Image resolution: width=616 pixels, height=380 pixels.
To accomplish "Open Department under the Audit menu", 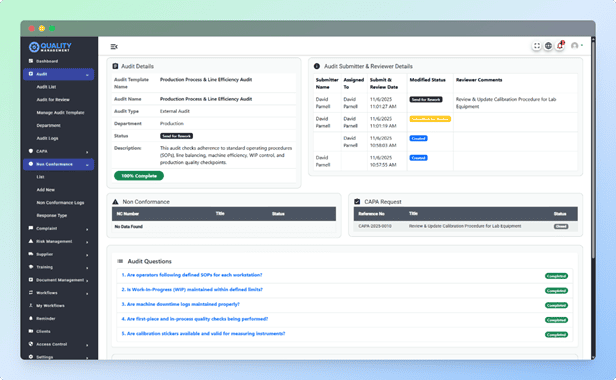I will [x=48, y=125].
